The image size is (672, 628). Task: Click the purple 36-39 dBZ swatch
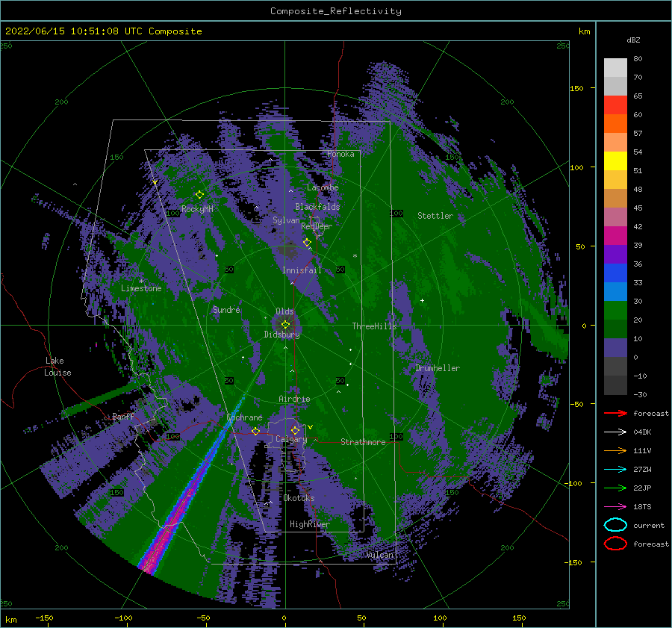tap(615, 254)
